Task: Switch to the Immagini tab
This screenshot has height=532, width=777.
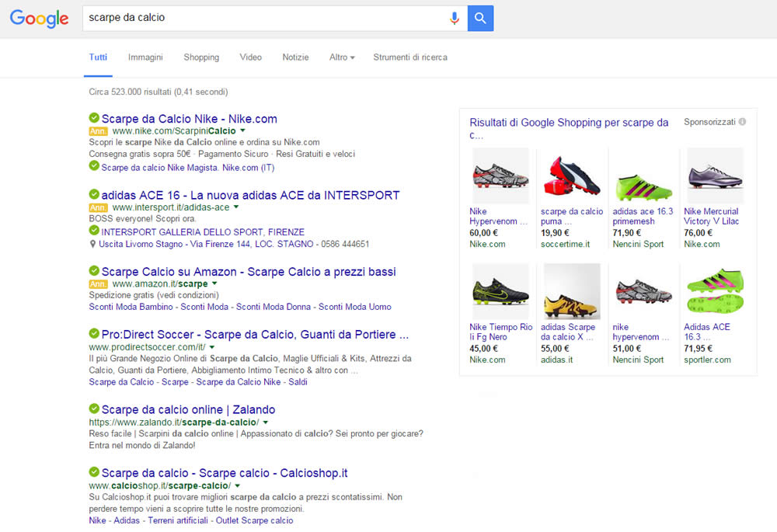Action: [145, 57]
